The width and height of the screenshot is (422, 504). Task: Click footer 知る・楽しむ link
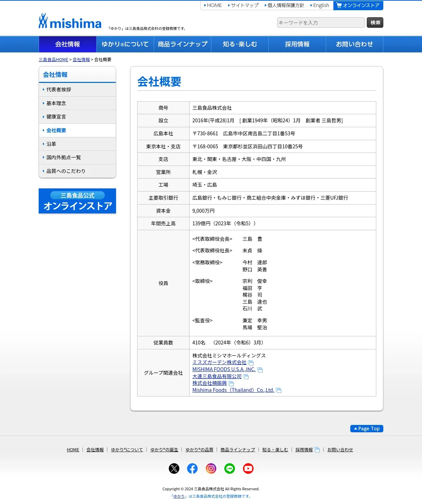(275, 450)
